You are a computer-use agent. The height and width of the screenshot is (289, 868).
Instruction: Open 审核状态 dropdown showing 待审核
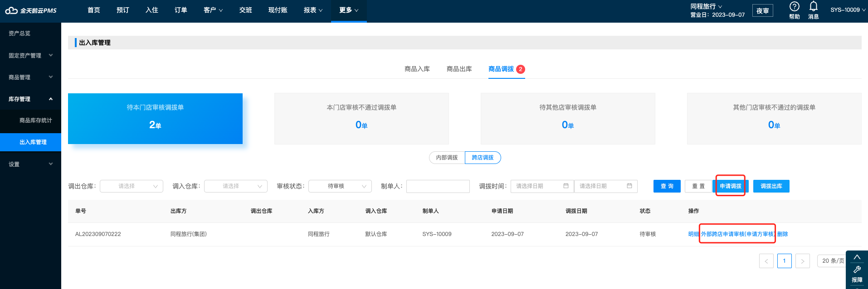tap(340, 186)
